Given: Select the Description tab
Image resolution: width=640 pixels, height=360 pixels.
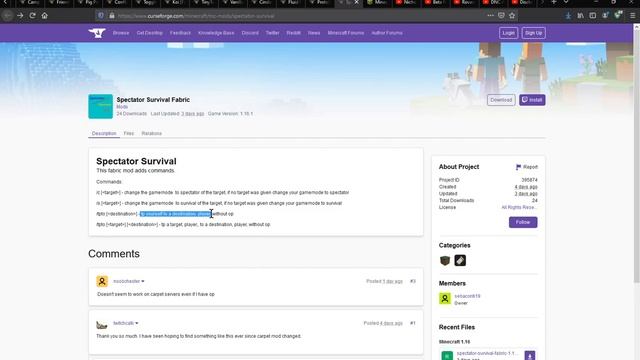Looking at the screenshot, I should click(104, 133).
